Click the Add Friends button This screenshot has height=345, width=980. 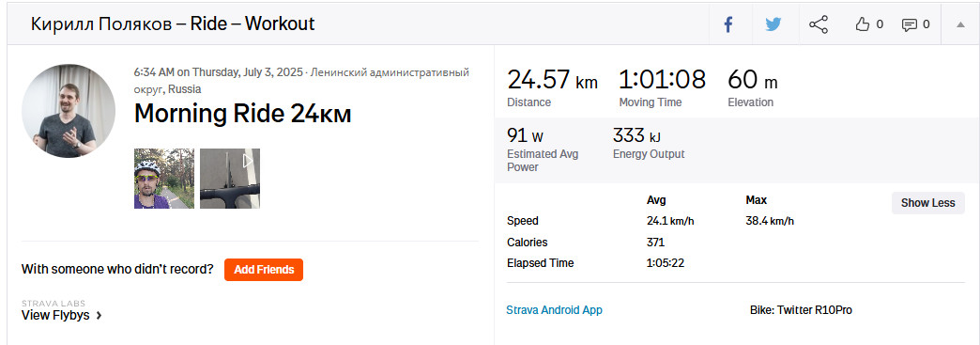264,270
